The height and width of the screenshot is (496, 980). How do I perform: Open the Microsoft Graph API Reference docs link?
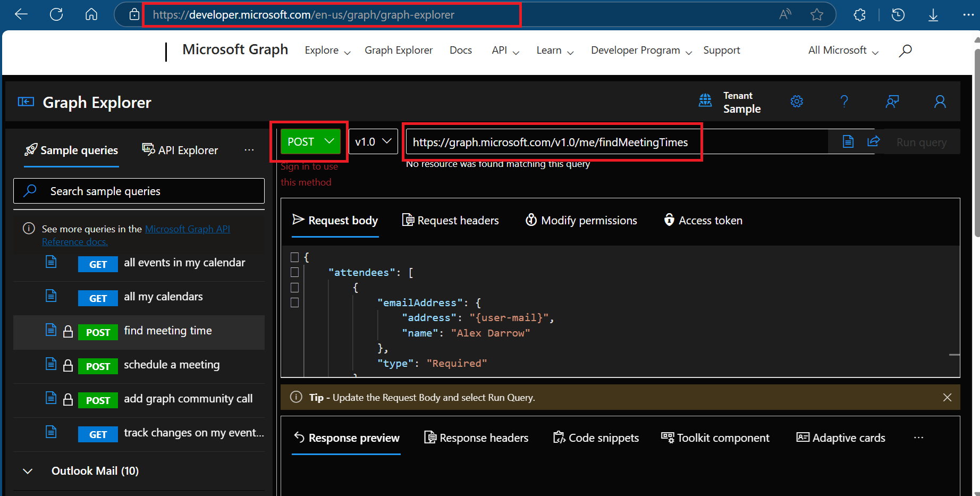[136, 235]
